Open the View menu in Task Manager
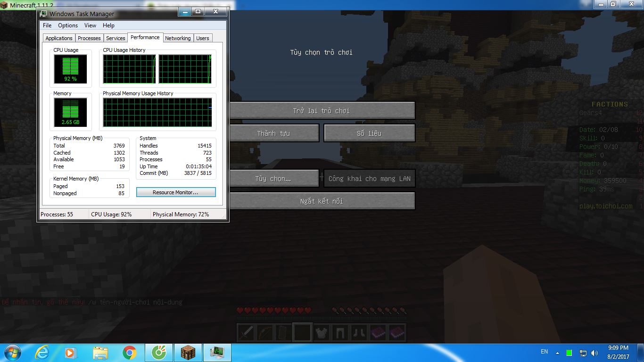644x362 pixels. tap(90, 25)
